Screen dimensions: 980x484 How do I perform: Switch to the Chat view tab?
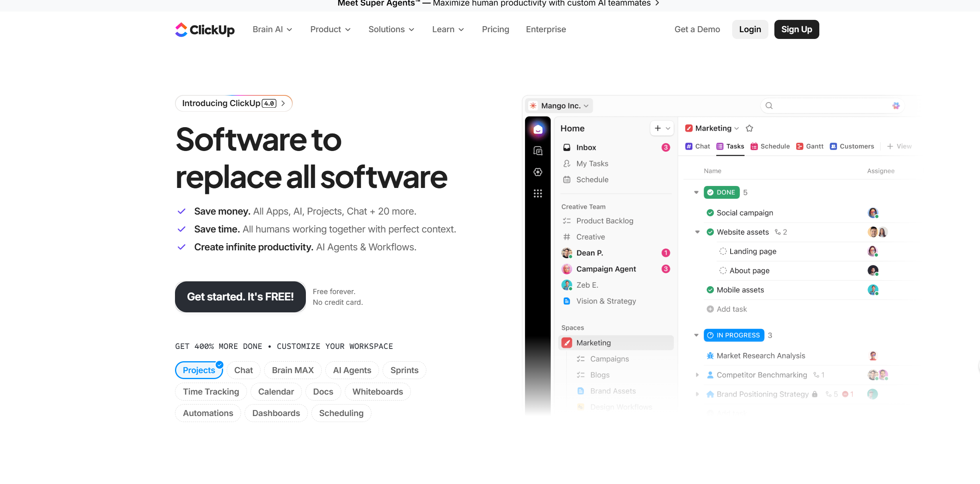(698, 146)
